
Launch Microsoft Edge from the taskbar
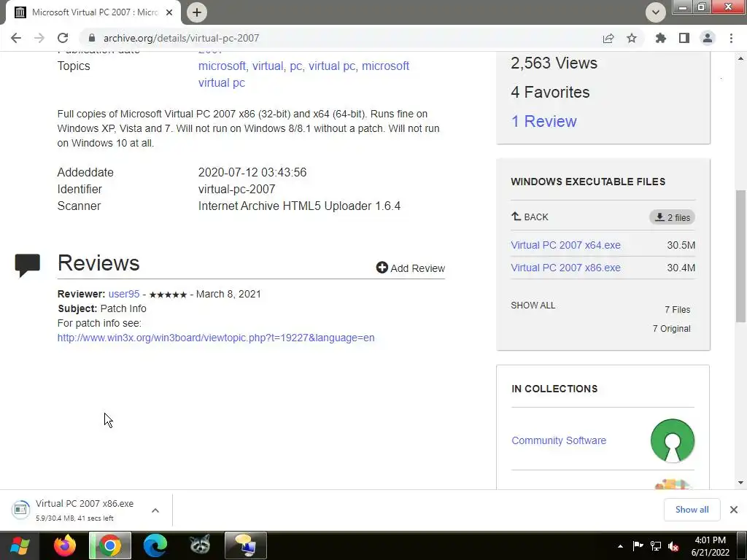155,545
